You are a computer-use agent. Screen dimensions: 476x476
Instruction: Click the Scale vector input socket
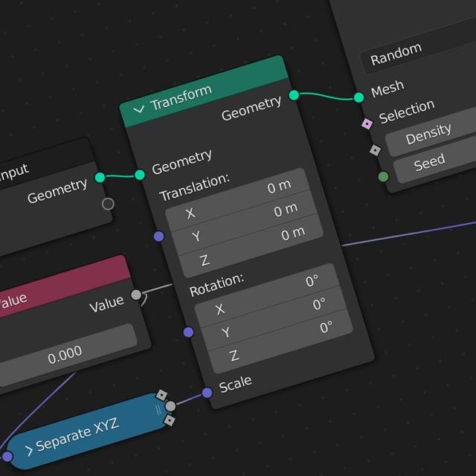208,393
